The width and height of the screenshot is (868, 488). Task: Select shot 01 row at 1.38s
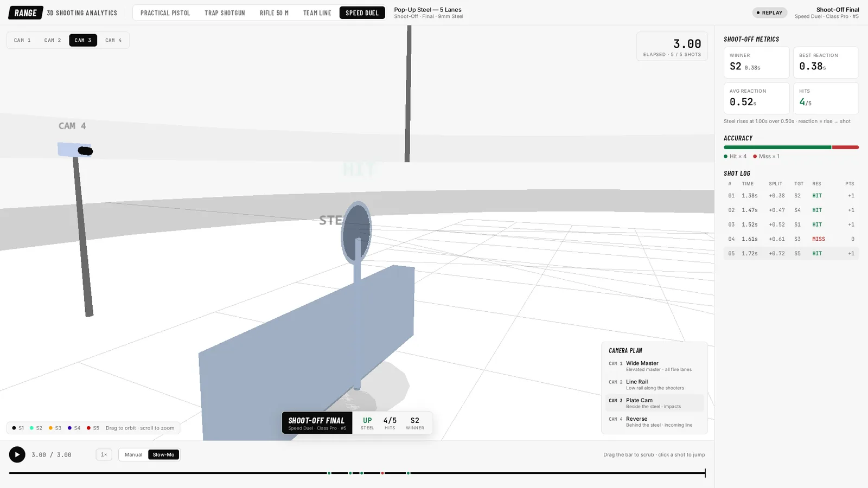coord(791,196)
